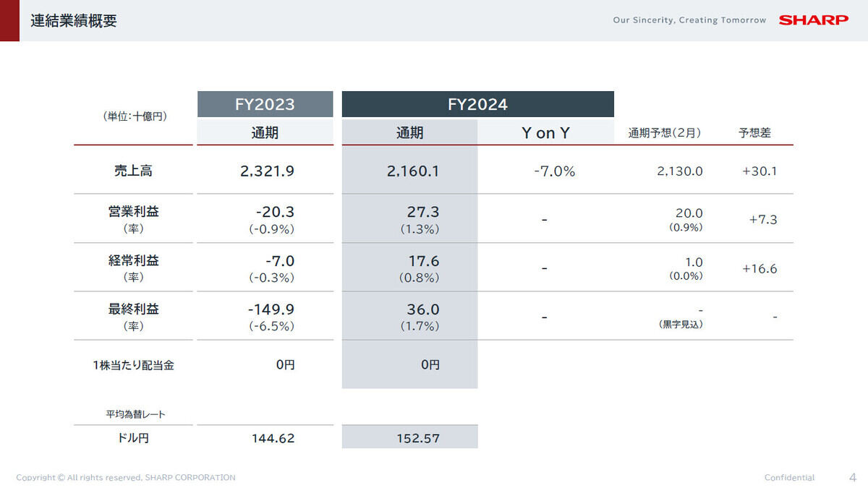Click the FY2023 sales value 2,321.9
The height and width of the screenshot is (488, 868).
[x=268, y=171]
